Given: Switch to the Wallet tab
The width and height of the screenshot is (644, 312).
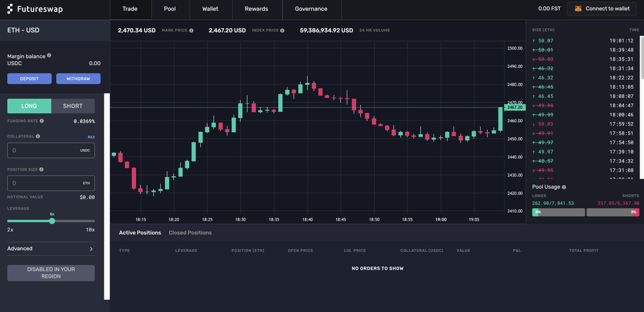Looking at the screenshot, I should (x=211, y=8).
